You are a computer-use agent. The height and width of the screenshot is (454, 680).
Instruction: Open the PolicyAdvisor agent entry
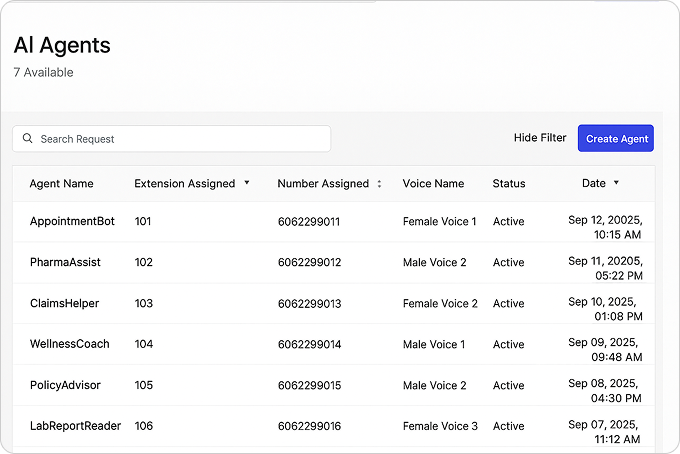65,385
